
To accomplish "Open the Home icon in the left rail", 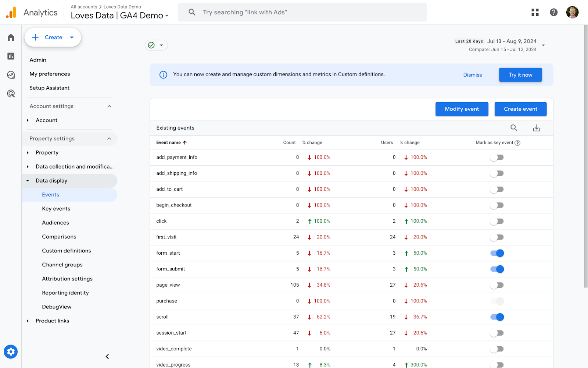I will (x=10, y=37).
